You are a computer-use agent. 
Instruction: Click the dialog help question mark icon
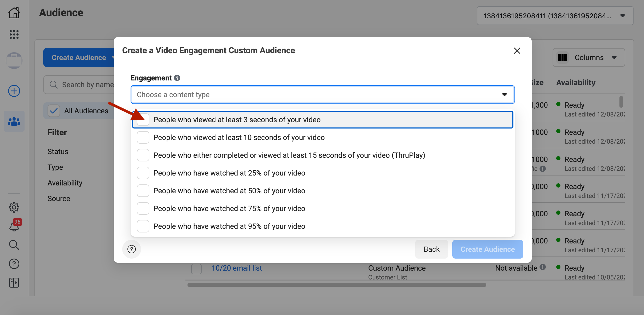pos(132,249)
